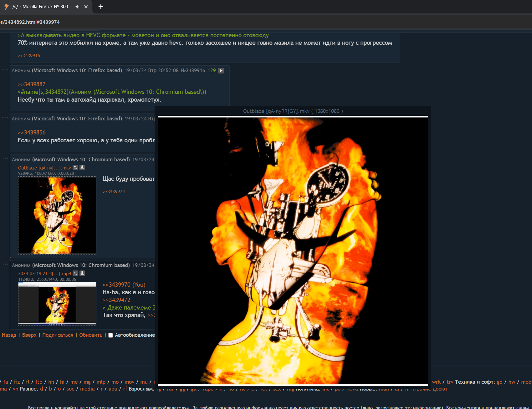Click Обновить to refresh thread
The height and width of the screenshot is (409, 532).
(91, 335)
